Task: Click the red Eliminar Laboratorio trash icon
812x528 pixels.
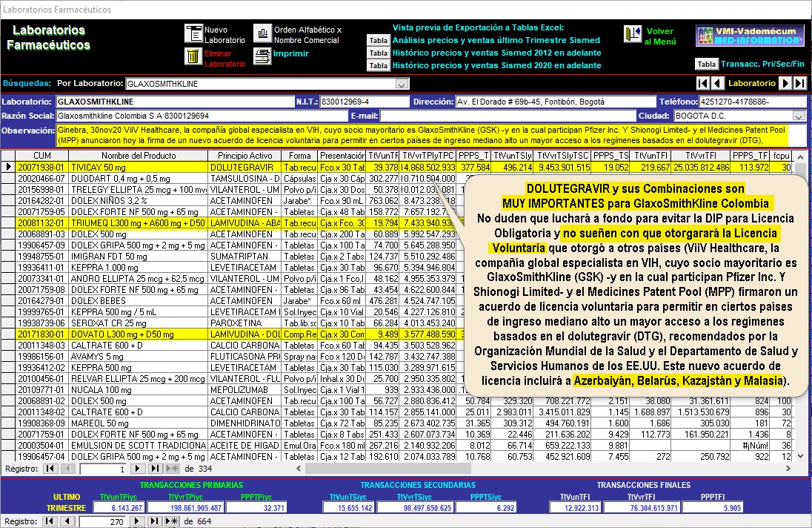Action: click(193, 56)
